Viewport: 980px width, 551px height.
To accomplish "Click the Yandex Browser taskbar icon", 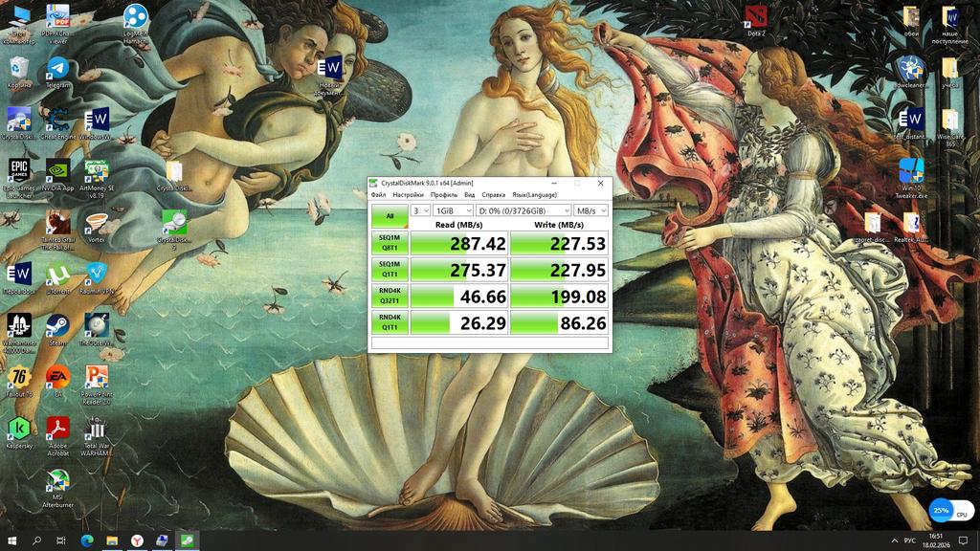I will coord(137,540).
